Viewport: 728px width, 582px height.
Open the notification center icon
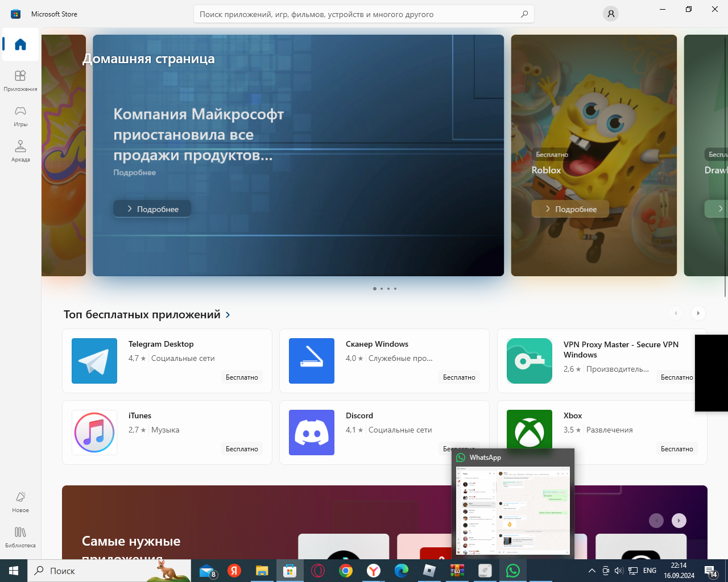[x=710, y=571]
